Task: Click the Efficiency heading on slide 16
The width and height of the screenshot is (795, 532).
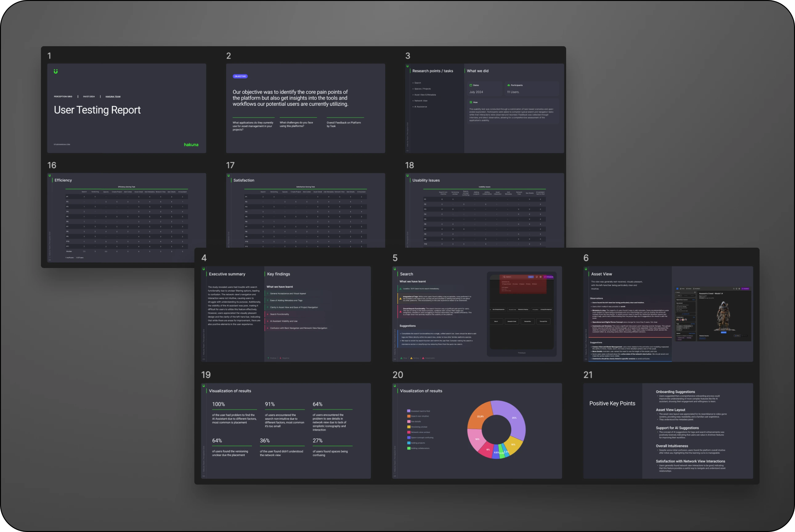Action: pos(63,180)
